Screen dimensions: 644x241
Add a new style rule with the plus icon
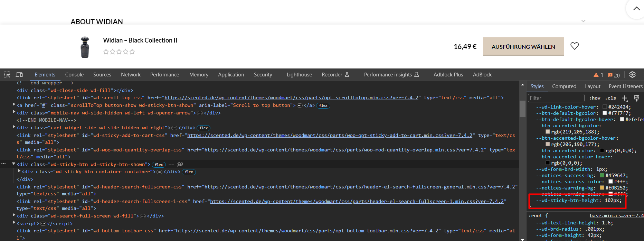625,98
